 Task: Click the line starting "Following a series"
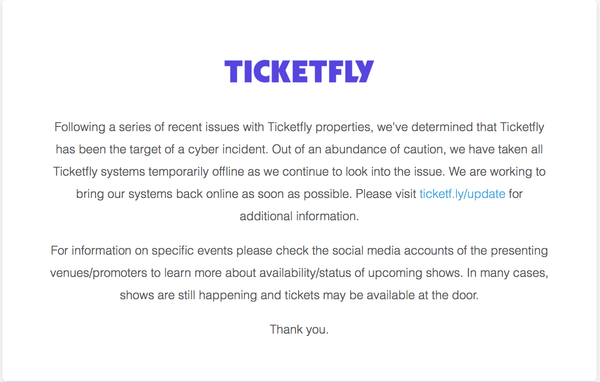(x=299, y=127)
